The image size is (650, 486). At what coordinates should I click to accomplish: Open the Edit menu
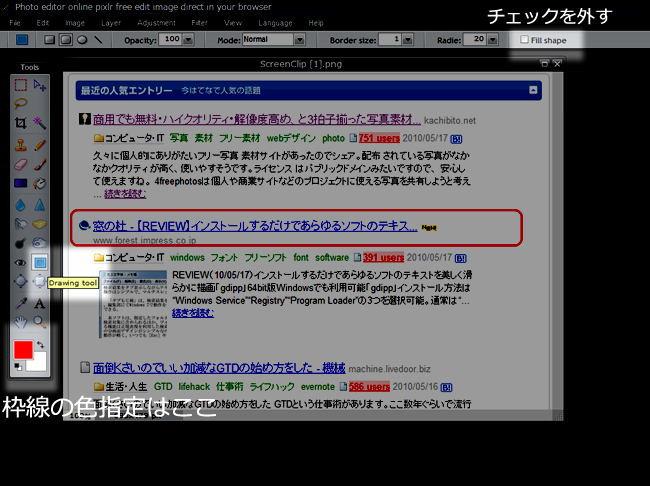(43, 23)
